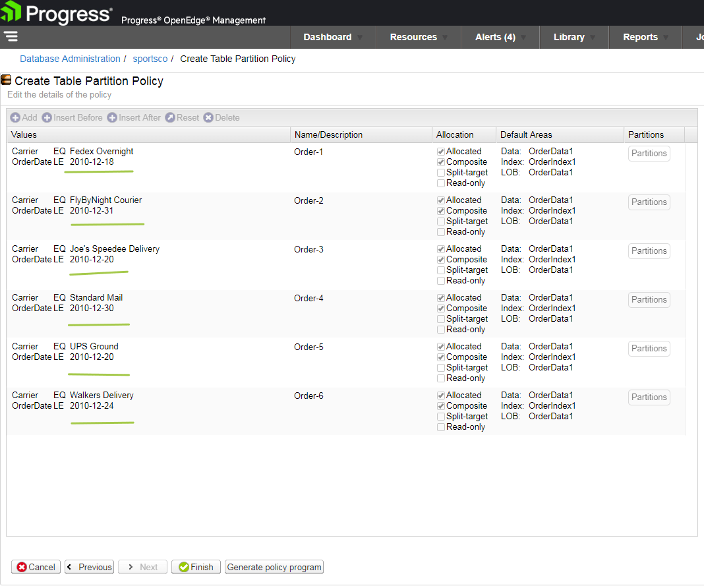Click the Progress logo
Viewport: 704px width, 588px height.
55,13
